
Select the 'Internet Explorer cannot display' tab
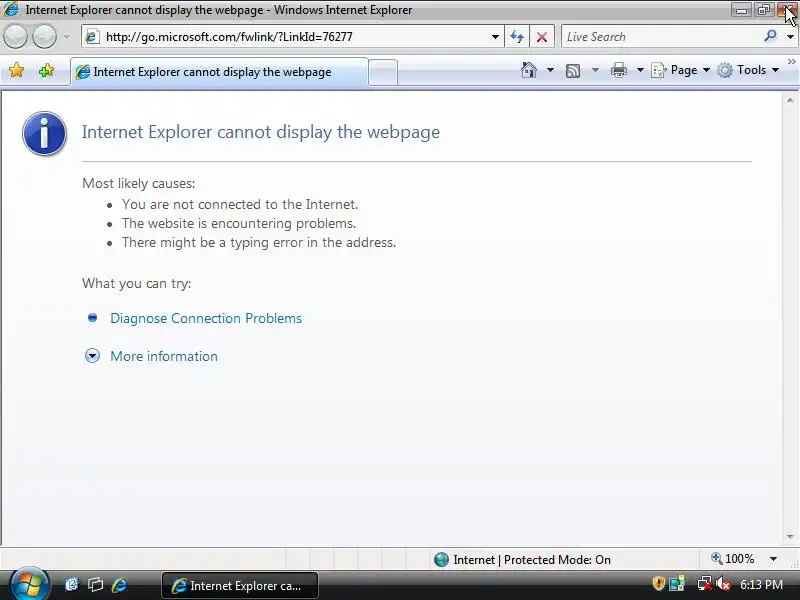pos(219,72)
